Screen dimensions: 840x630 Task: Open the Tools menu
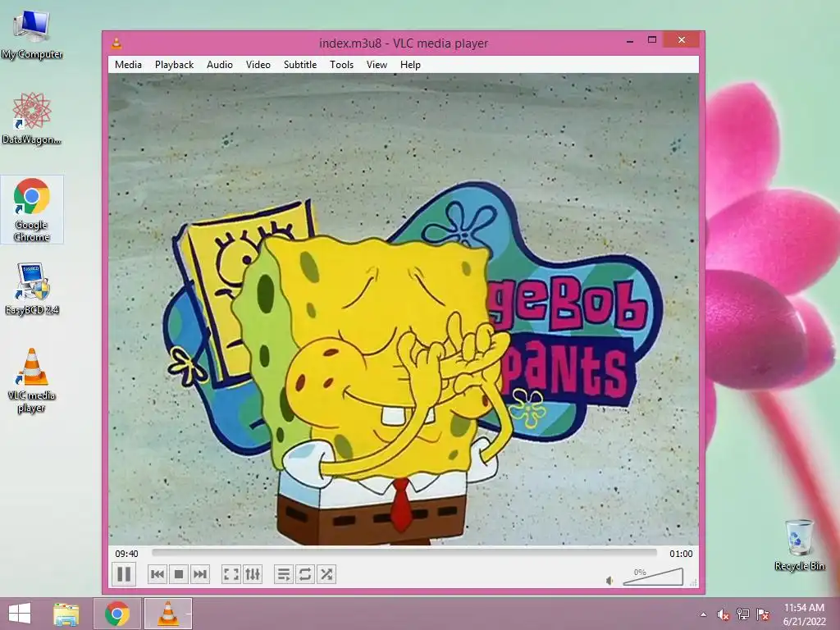341,64
